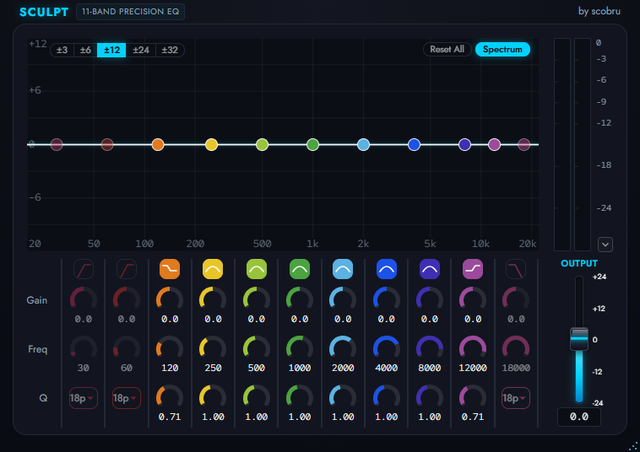Click the SCULPT logo title

pos(44,12)
